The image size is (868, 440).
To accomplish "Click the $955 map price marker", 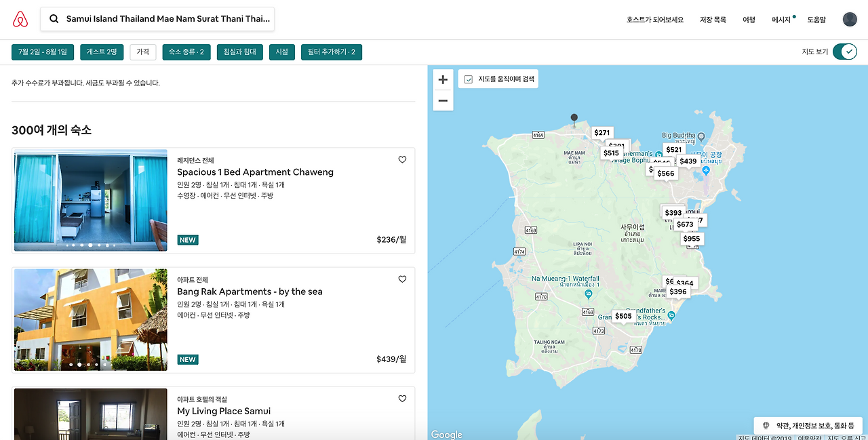I will 692,239.
